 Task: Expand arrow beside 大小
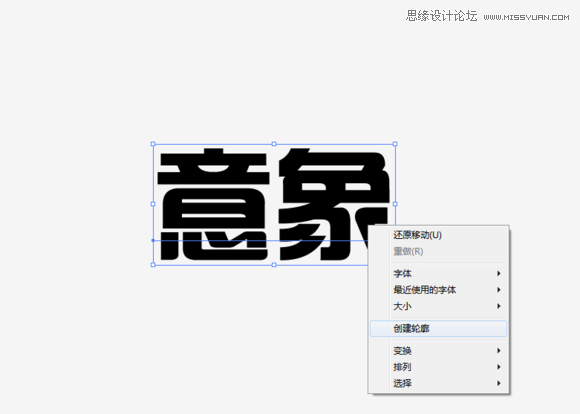coord(499,306)
